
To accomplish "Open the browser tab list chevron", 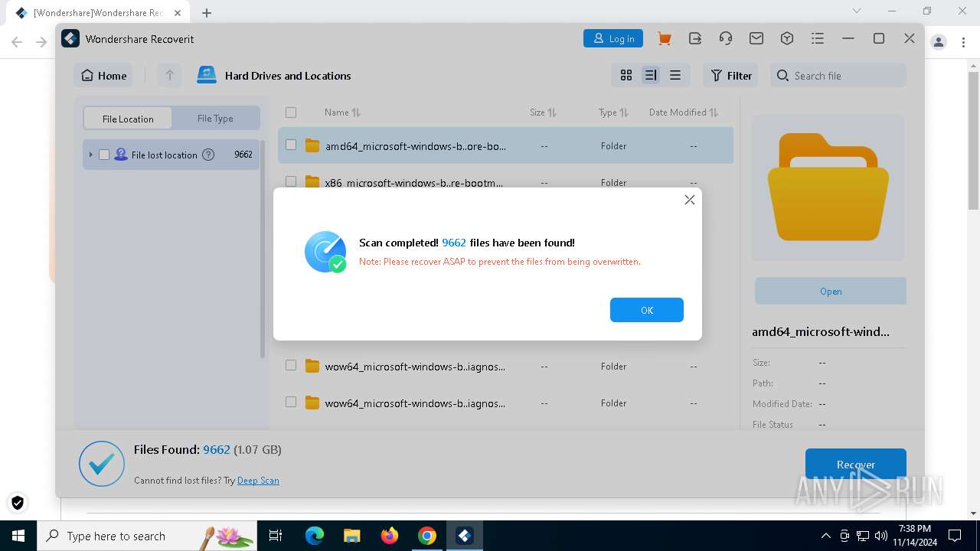I will (x=857, y=11).
